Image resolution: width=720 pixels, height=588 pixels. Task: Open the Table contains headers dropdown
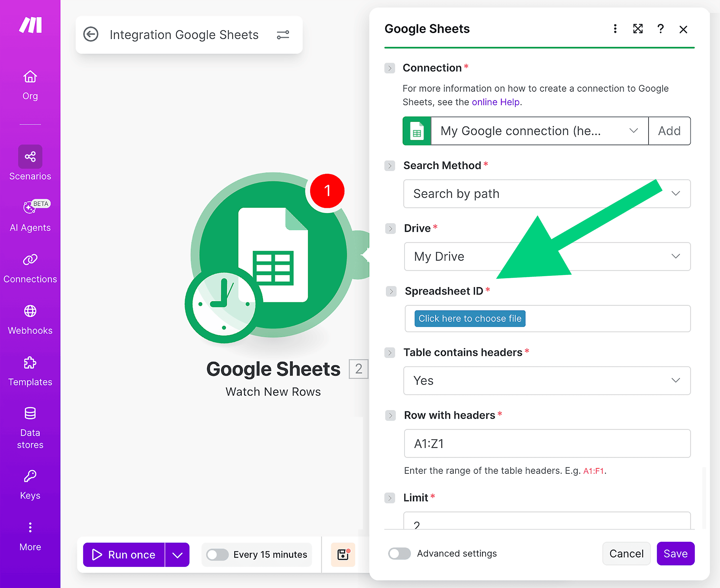[x=547, y=381]
